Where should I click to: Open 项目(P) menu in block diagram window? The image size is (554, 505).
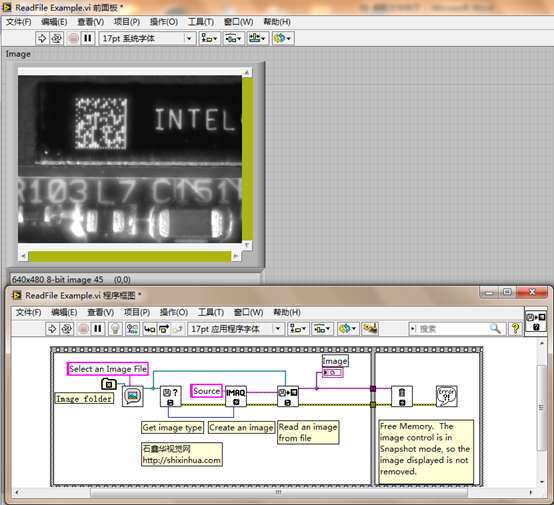coord(137,312)
